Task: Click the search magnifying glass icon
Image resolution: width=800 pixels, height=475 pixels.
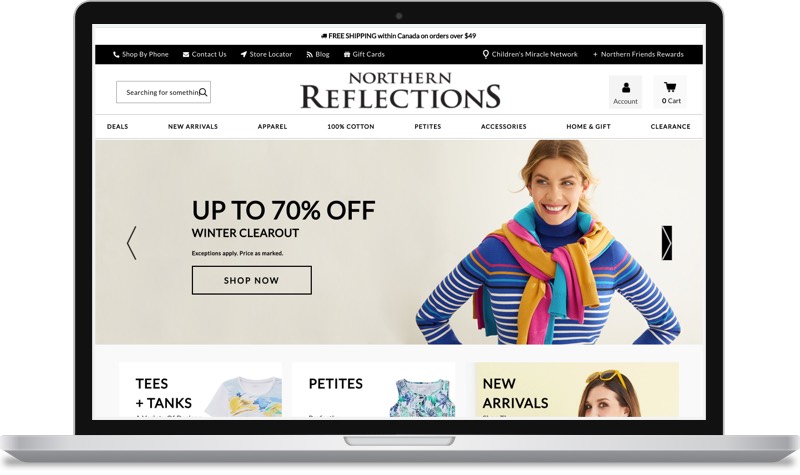Action: [203, 92]
